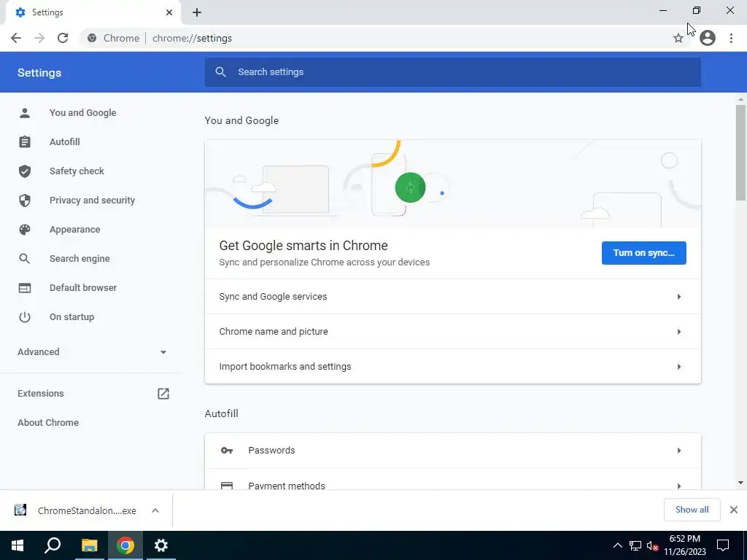Open the Settings gear in the taskbar

[161, 545]
